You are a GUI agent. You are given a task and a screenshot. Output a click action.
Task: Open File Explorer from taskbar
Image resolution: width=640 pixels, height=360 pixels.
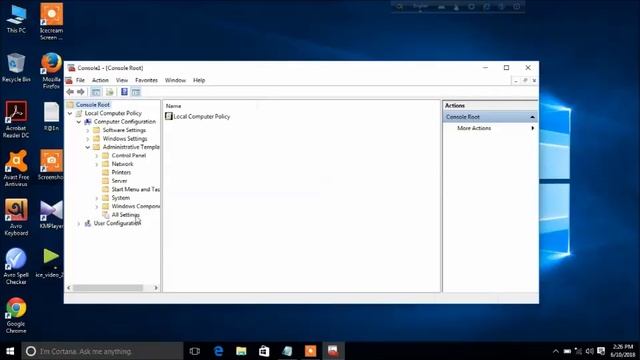pyautogui.click(x=241, y=351)
